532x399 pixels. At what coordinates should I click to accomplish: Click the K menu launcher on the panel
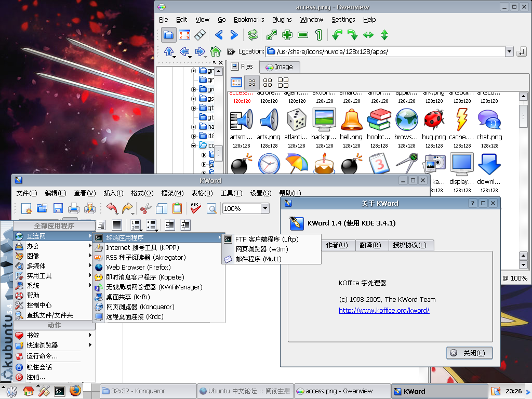(x=11, y=391)
